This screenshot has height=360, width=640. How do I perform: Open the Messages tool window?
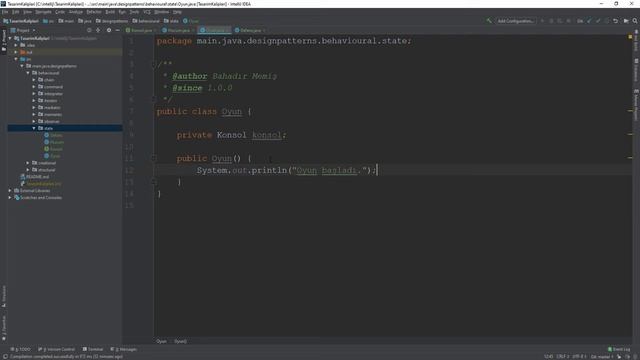point(123,349)
